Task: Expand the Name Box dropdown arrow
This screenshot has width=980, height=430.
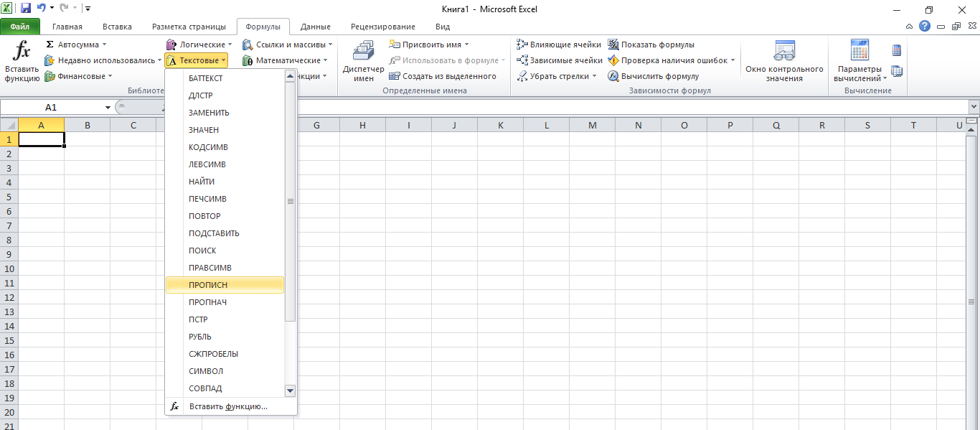Action: 108,107
